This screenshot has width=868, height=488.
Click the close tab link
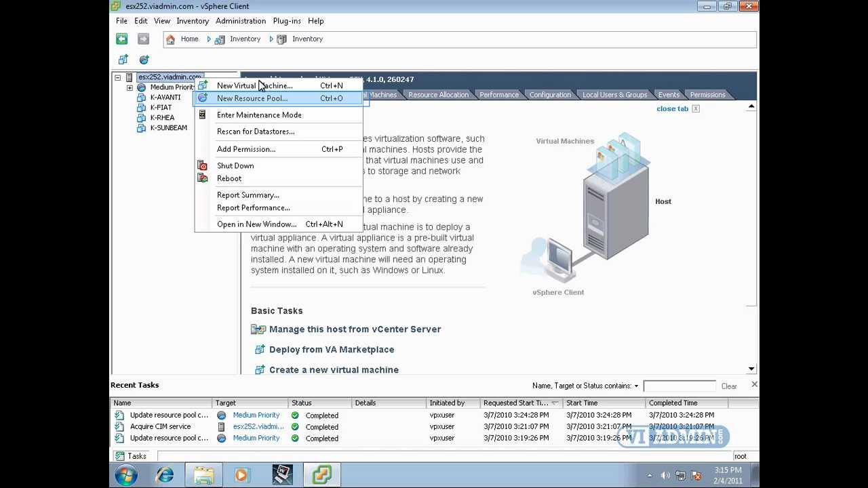coord(672,108)
